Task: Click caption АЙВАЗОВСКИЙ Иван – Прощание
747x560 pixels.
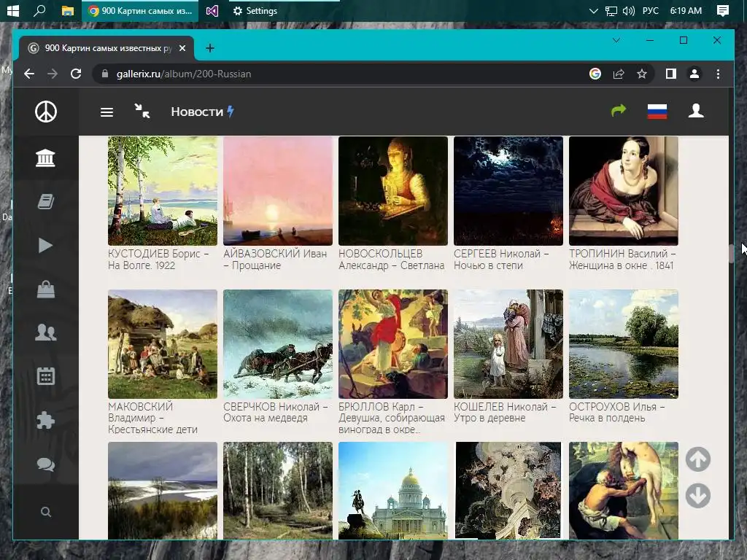Action: (x=275, y=260)
